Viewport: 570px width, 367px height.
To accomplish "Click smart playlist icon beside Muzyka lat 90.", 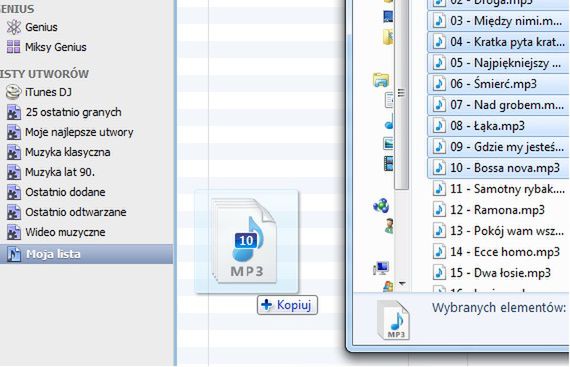I will click(x=14, y=172).
